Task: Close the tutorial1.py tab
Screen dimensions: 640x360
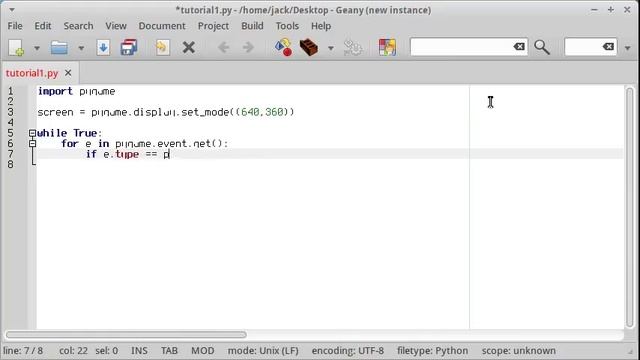Action: click(x=68, y=73)
